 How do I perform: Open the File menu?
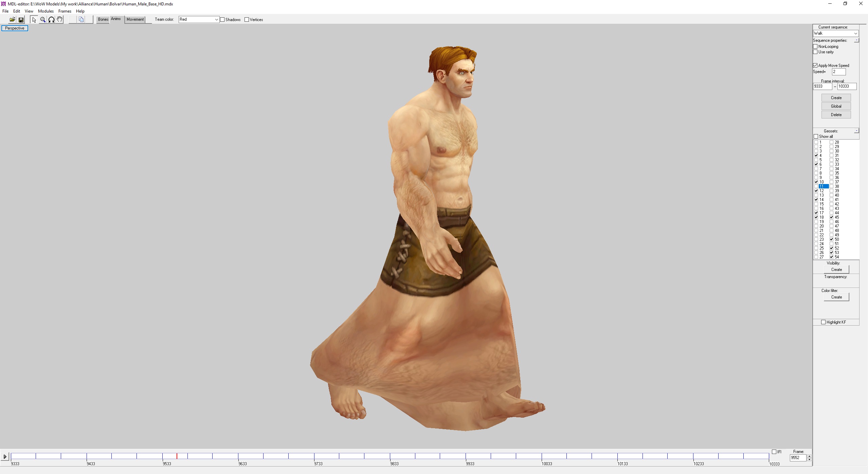[5, 11]
